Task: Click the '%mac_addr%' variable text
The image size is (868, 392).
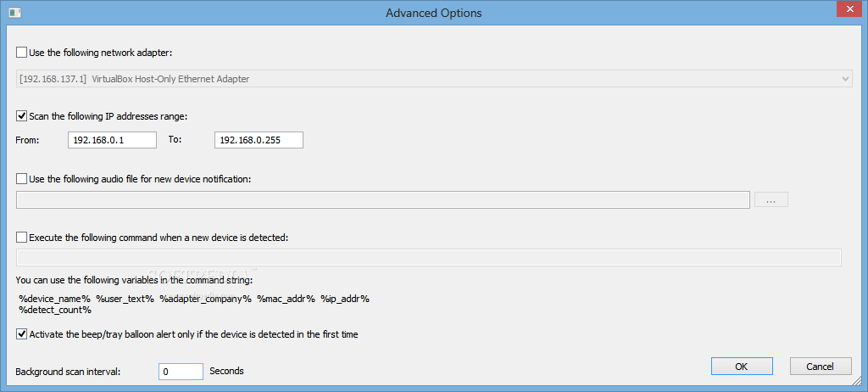Action: tap(286, 299)
